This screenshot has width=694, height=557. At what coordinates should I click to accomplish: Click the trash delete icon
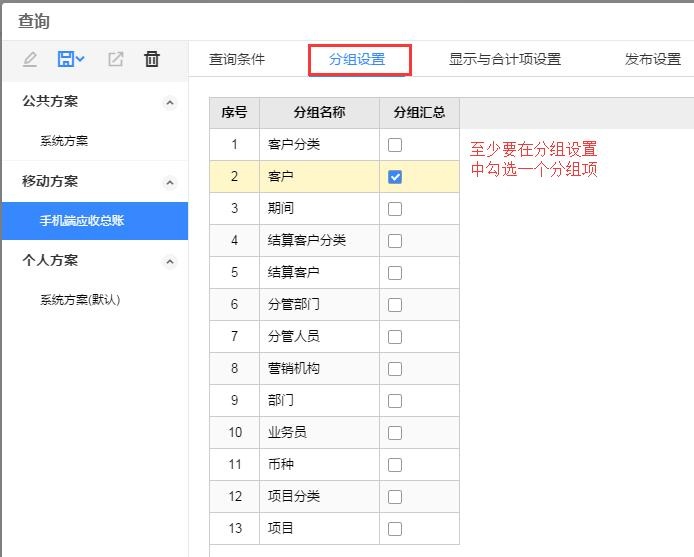tap(152, 59)
